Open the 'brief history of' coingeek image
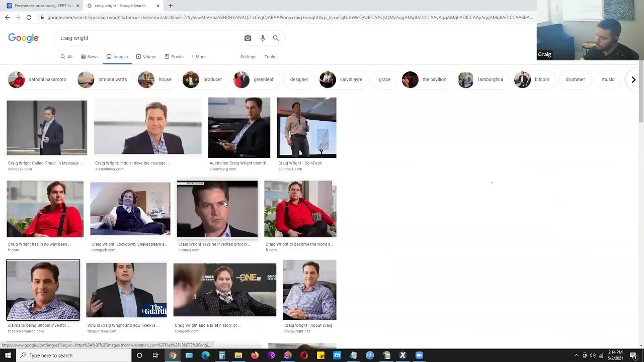Viewport: 644px width, 362px height. 224,290
